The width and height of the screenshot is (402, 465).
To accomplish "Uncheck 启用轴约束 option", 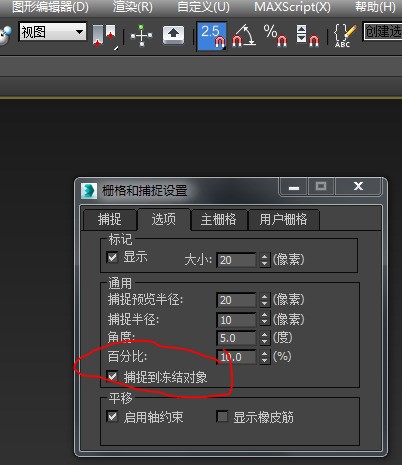I will (x=112, y=416).
